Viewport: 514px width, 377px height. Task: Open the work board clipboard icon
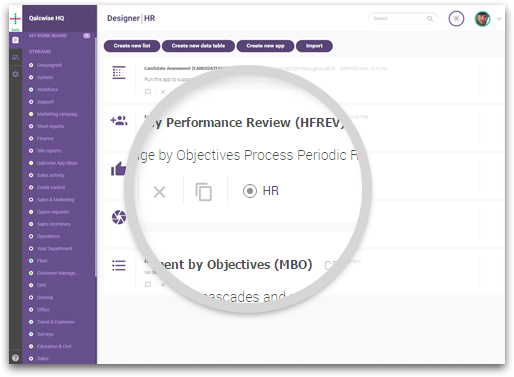[15, 40]
